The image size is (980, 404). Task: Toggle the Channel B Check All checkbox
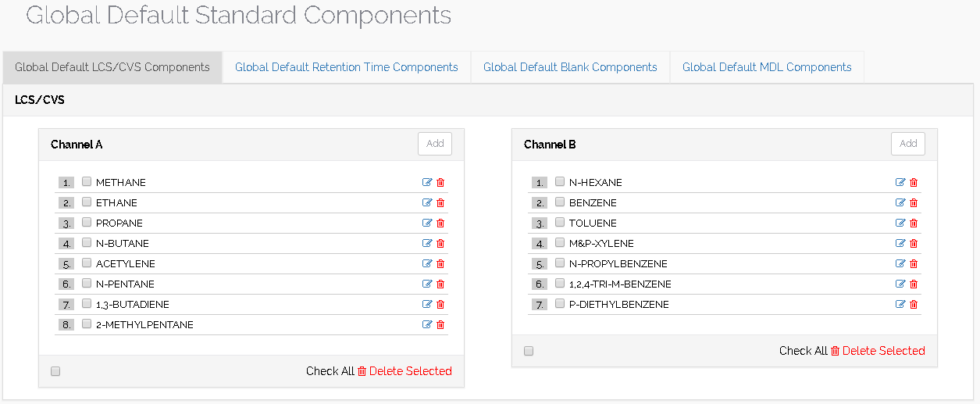click(x=529, y=351)
